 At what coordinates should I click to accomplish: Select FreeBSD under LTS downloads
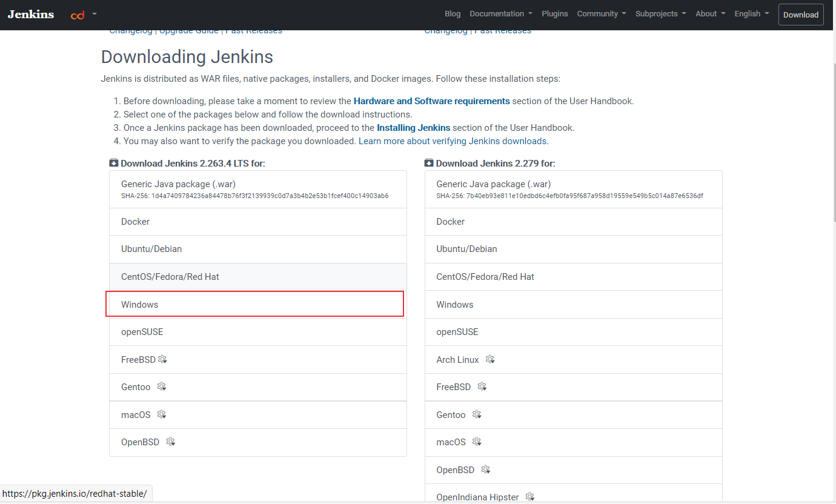[258, 359]
